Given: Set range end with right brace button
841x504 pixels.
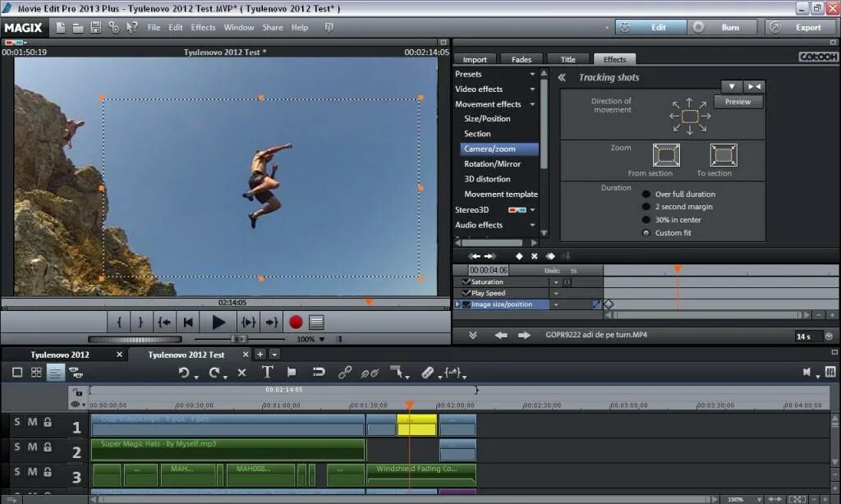Looking at the screenshot, I should point(140,323).
